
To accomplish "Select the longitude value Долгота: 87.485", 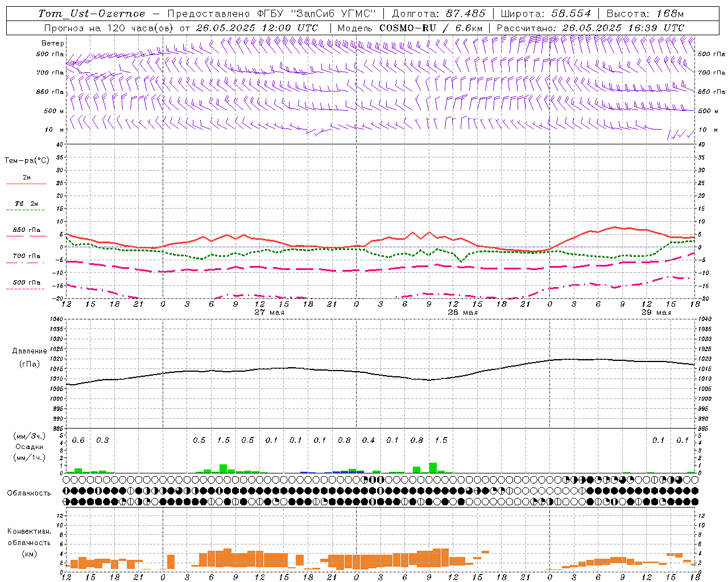I will pyautogui.click(x=439, y=14).
